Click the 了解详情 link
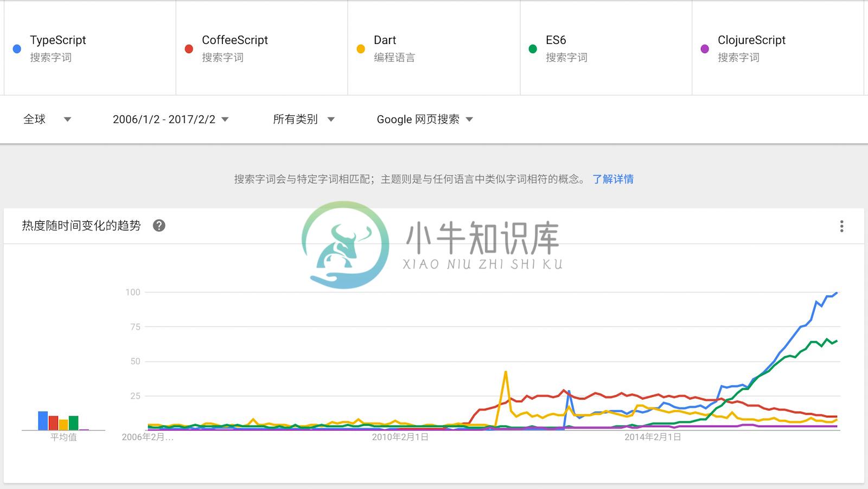 pyautogui.click(x=613, y=179)
